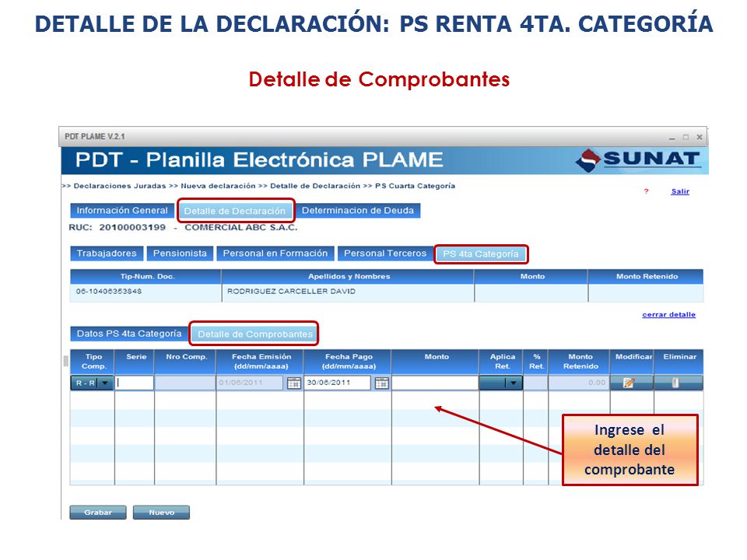
Task: Select PS 4ta Categoría tab
Action: pos(481,254)
